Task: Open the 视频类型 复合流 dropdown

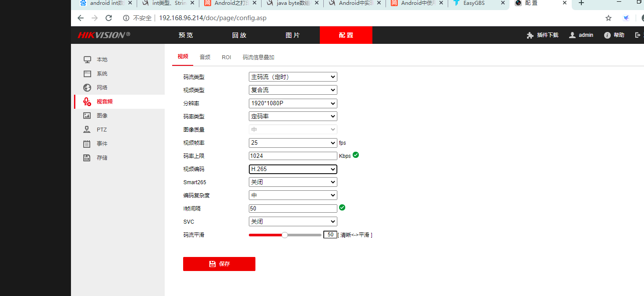Action: (x=293, y=90)
